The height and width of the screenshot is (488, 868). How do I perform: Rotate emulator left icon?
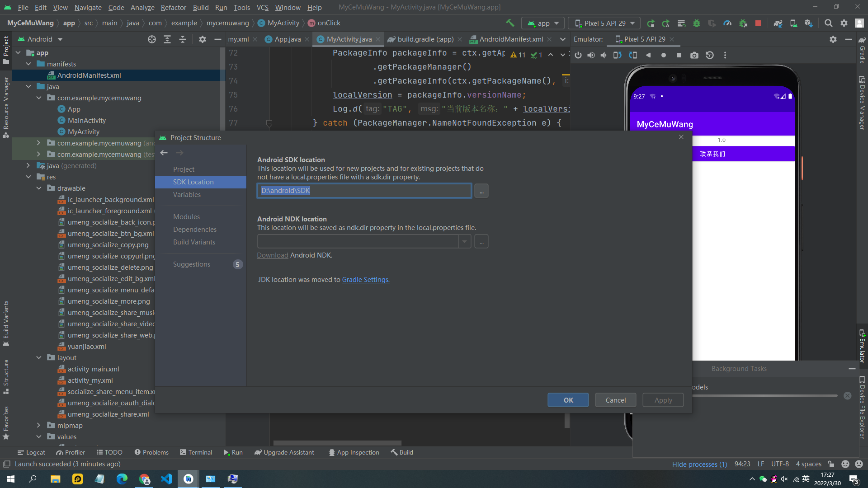pyautogui.click(x=618, y=55)
